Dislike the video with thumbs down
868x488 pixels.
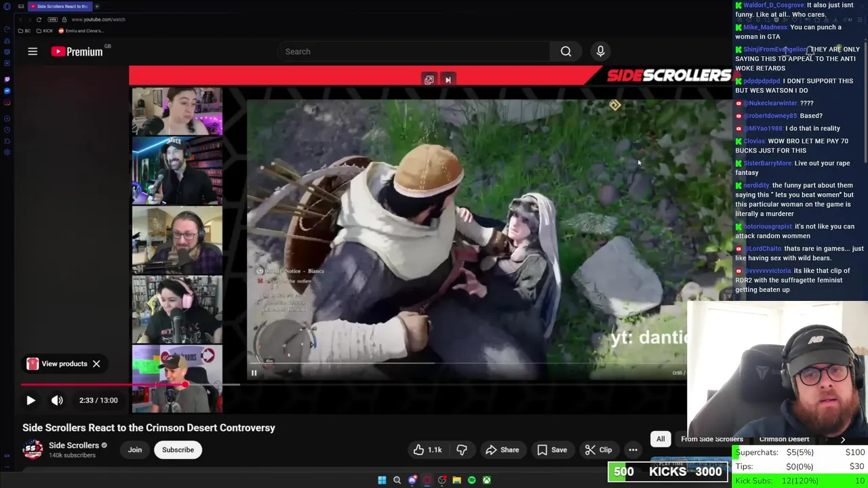pos(462,449)
